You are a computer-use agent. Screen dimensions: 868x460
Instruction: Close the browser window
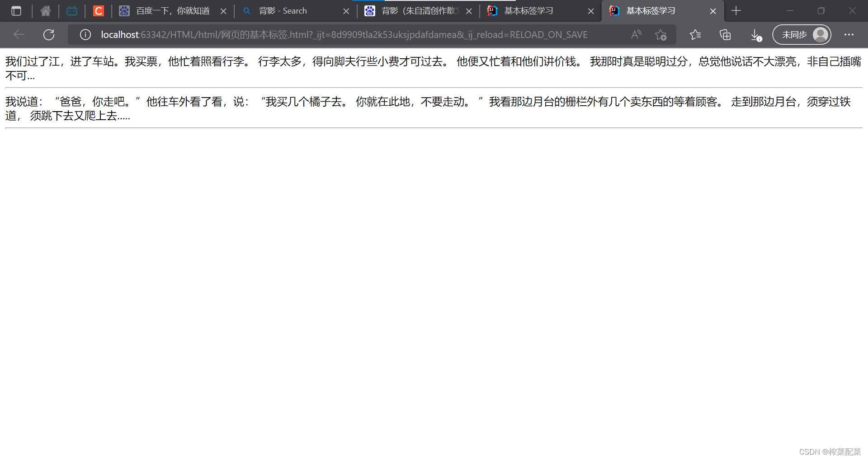(x=852, y=11)
